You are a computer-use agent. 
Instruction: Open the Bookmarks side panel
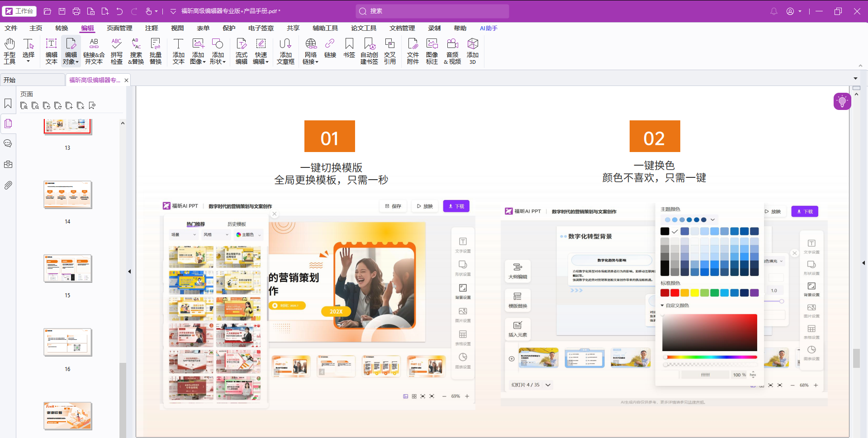pos(8,104)
